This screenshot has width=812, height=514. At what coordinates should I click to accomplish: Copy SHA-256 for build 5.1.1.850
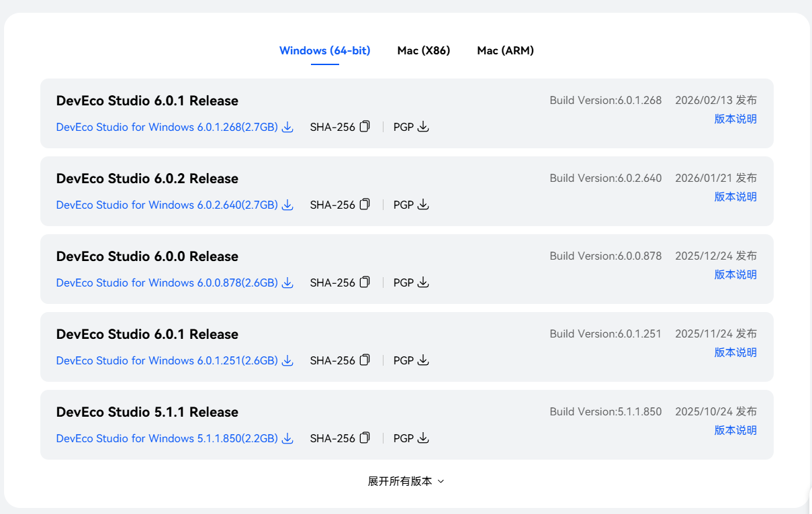(365, 438)
